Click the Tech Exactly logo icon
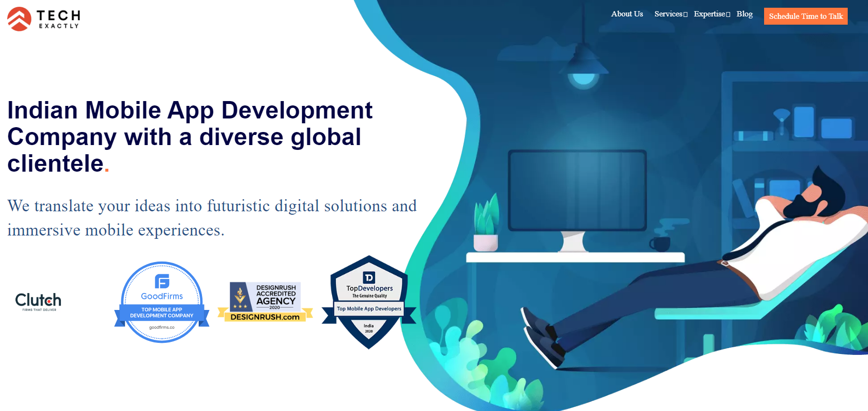 point(19,19)
